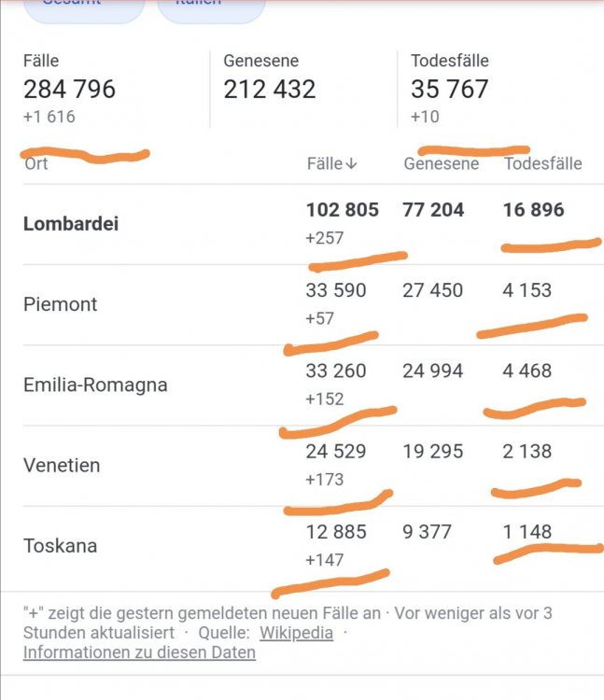
Task: Select the Venetien region row
Action: tap(314, 466)
